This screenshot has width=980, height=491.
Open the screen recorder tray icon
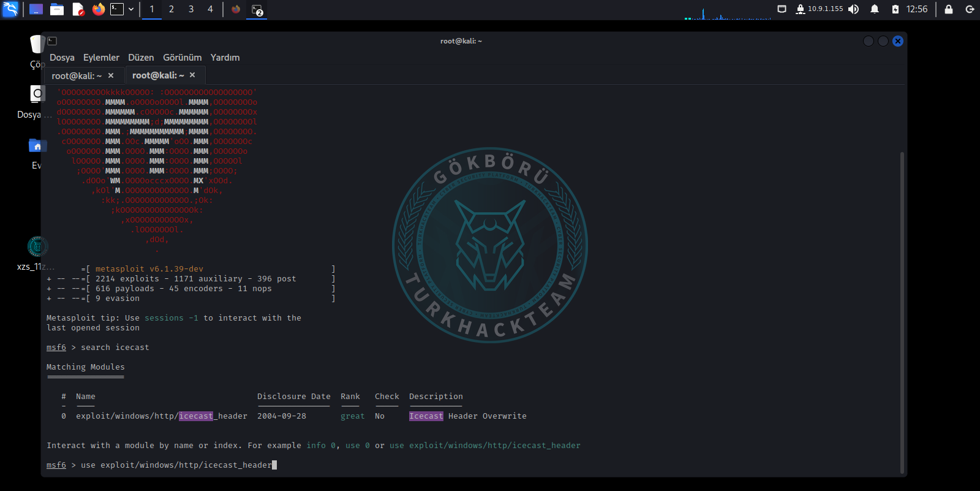coord(782,9)
